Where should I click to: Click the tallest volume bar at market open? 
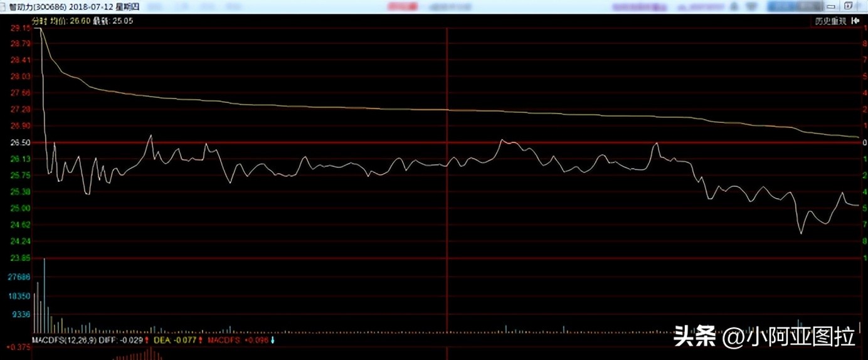click(x=45, y=295)
